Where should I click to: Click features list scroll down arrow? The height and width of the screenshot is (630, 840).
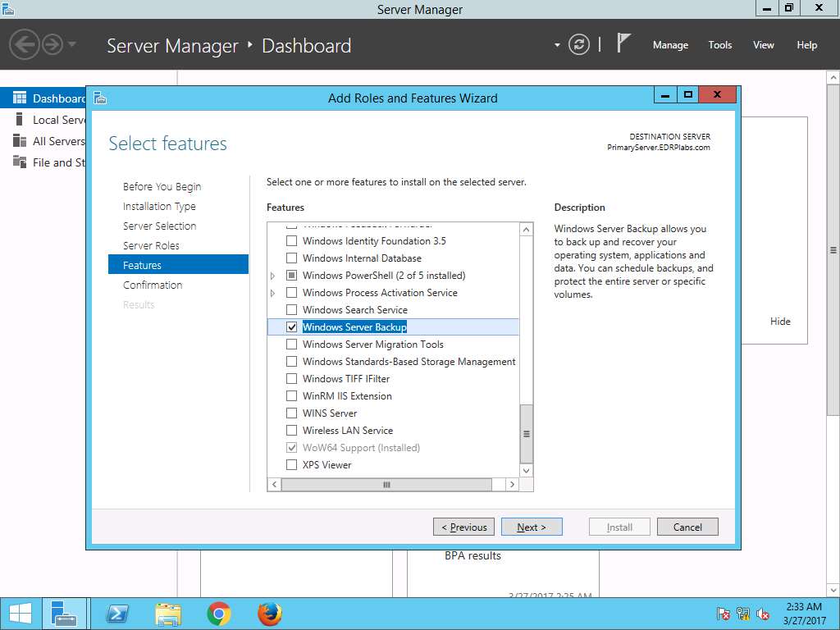coord(527,470)
